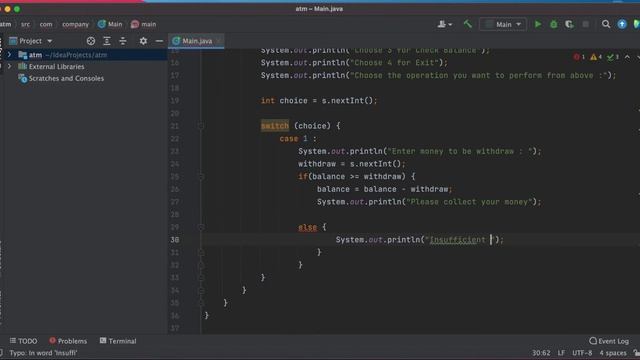Viewport: 640px width, 360px height.
Task: Click the highlighted switch keyword
Action: 275,126
